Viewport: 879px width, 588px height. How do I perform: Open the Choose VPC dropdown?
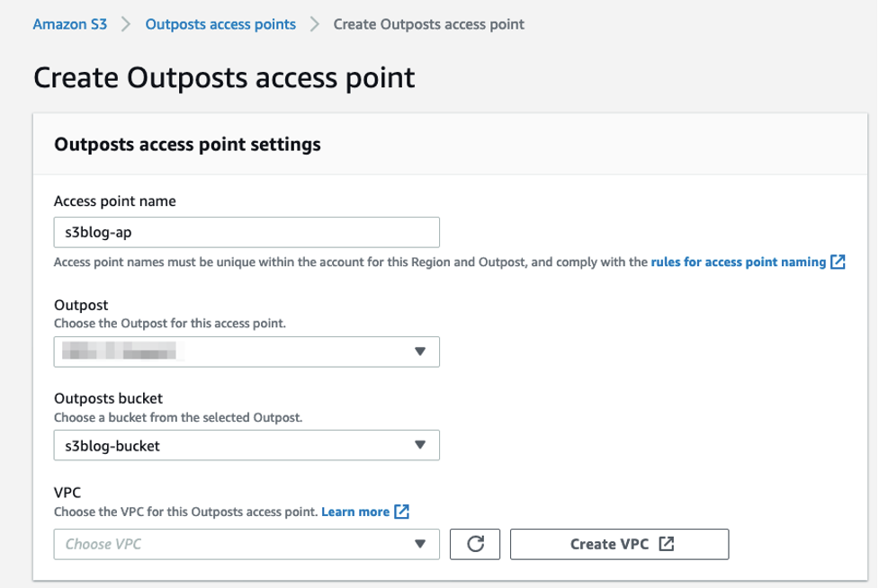pos(243,543)
